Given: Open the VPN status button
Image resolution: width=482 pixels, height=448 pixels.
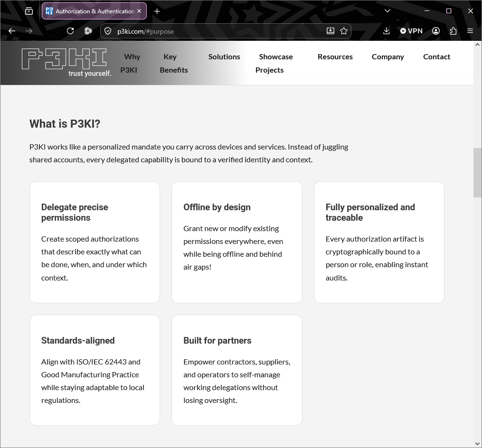Looking at the screenshot, I should click(411, 31).
